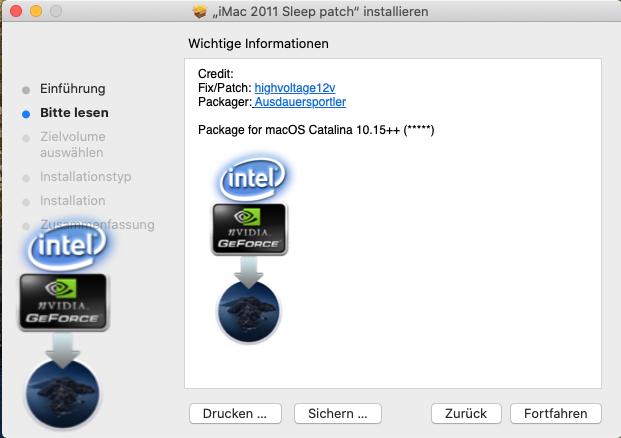The image size is (621, 438).
Task: Click the 'Packager:' label
Action: [x=225, y=102]
